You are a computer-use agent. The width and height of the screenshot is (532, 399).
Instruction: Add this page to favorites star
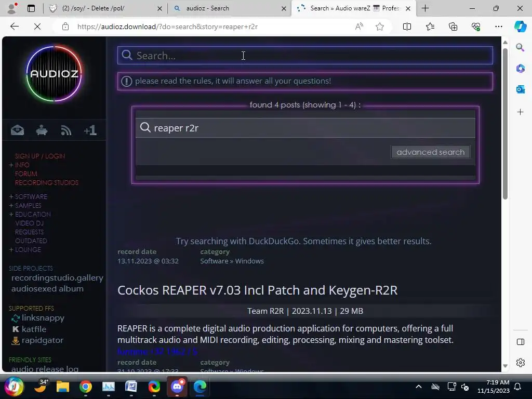(380, 26)
